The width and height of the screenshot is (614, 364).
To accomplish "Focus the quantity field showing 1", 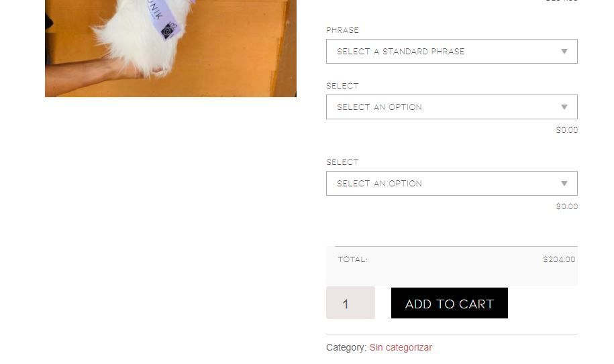I will (350, 302).
